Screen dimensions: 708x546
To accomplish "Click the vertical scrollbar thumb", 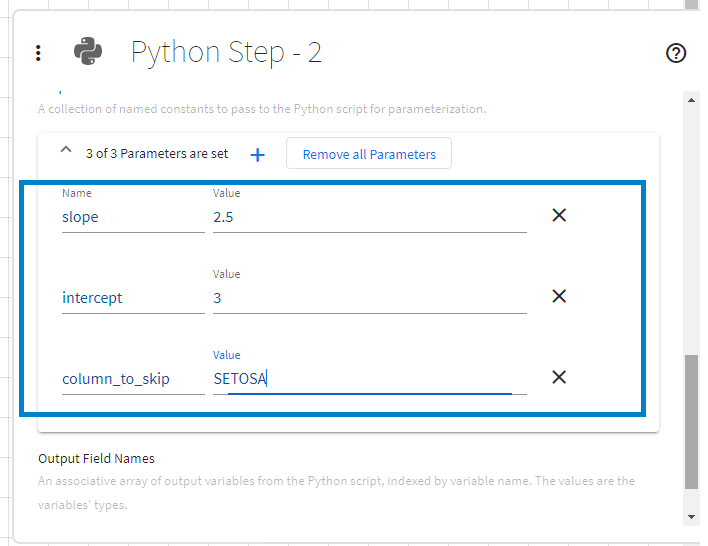I will tap(691, 420).
